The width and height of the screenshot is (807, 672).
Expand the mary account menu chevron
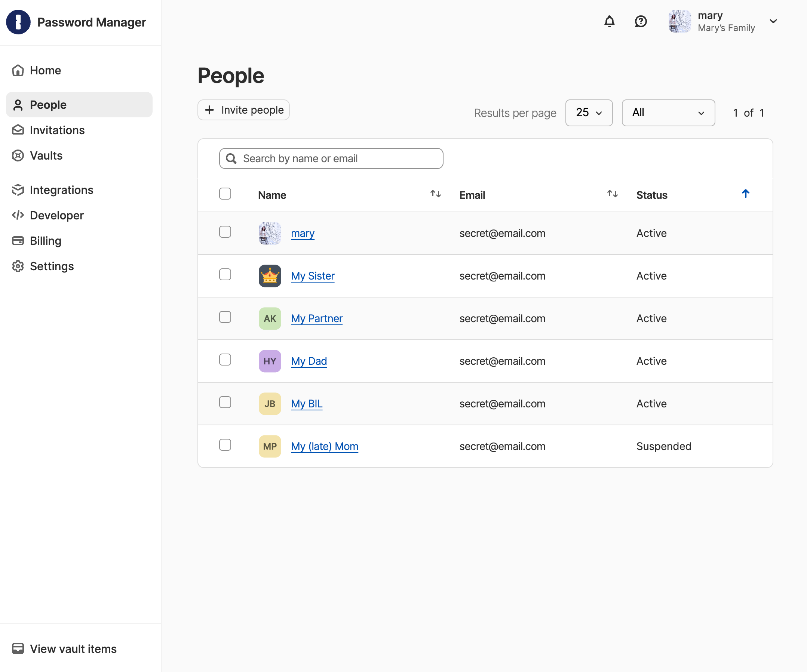[x=773, y=22]
